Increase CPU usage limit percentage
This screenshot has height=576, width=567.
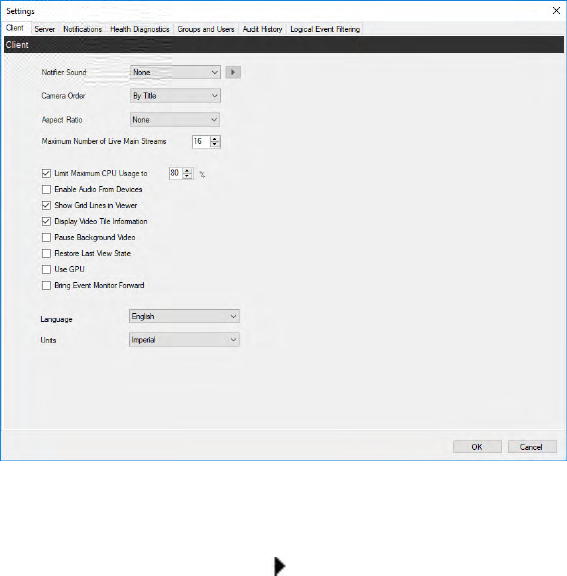[187, 170]
